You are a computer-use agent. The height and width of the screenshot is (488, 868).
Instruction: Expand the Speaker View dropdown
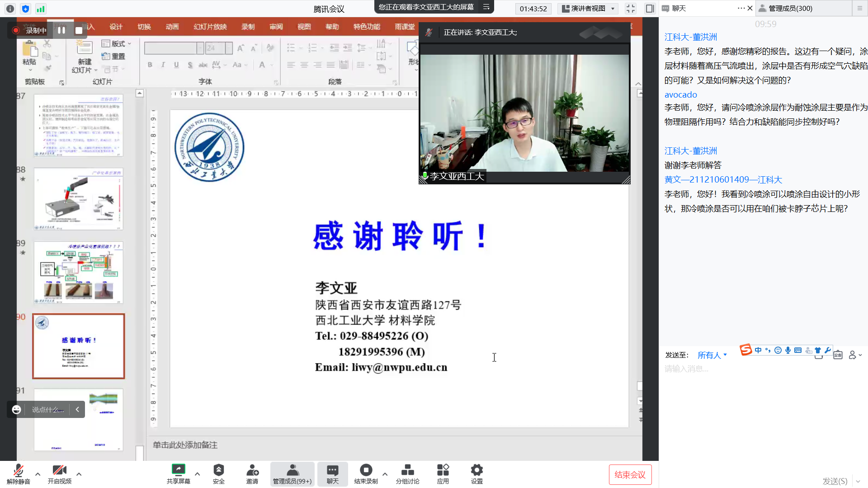613,9
